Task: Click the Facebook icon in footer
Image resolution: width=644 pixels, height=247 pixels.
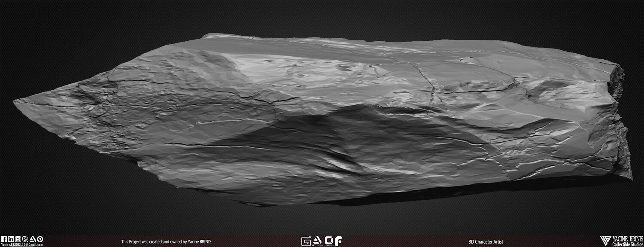Action: (4, 239)
